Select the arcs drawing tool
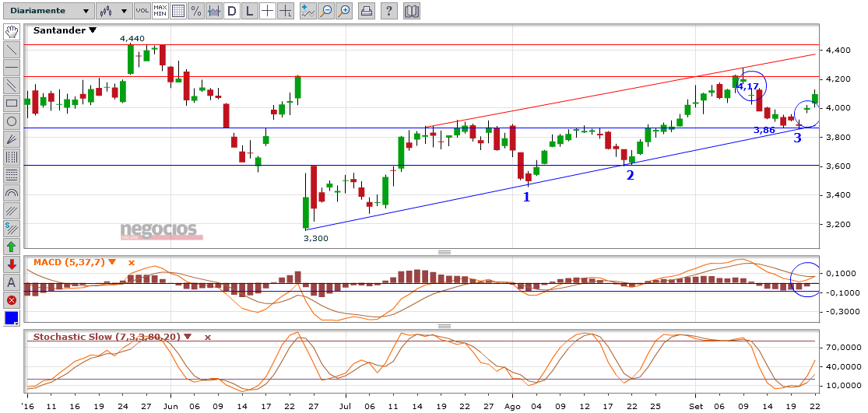This screenshot has width=868, height=413. click(x=12, y=192)
